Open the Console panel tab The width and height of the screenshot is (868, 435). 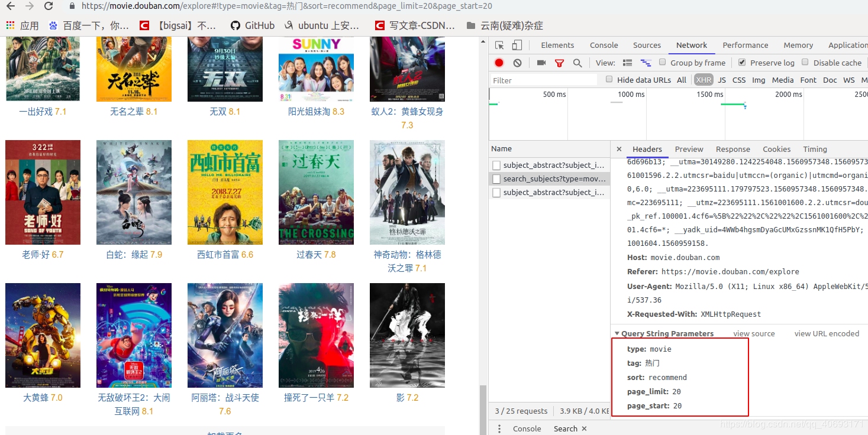[604, 45]
